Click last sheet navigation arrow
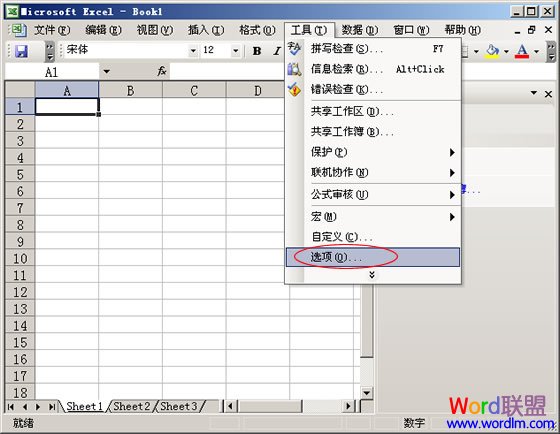 (x=52, y=407)
